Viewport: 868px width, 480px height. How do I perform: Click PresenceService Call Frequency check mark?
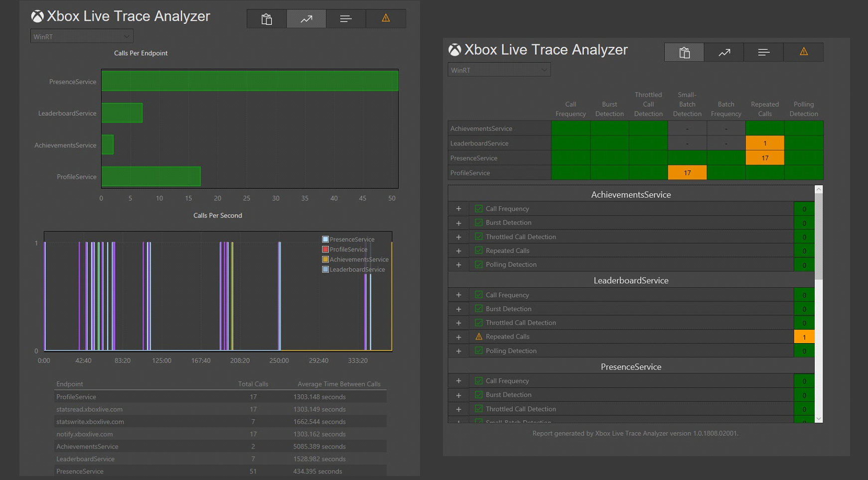[x=479, y=381]
